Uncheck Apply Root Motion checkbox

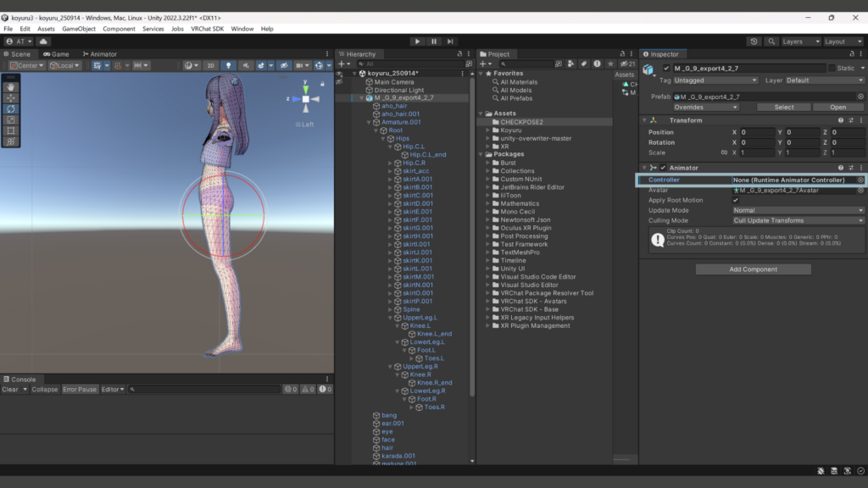(736, 200)
